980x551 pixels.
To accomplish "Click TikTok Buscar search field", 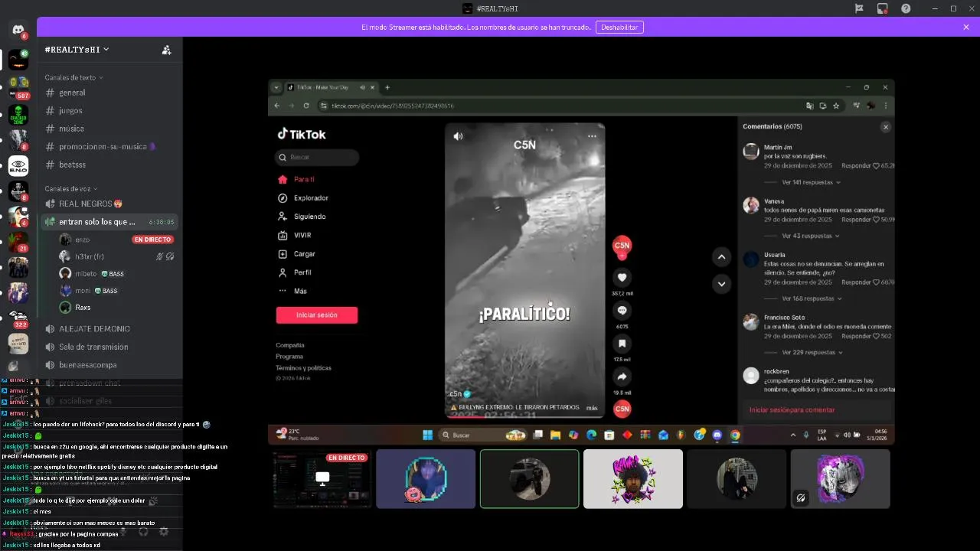I will [x=317, y=158].
